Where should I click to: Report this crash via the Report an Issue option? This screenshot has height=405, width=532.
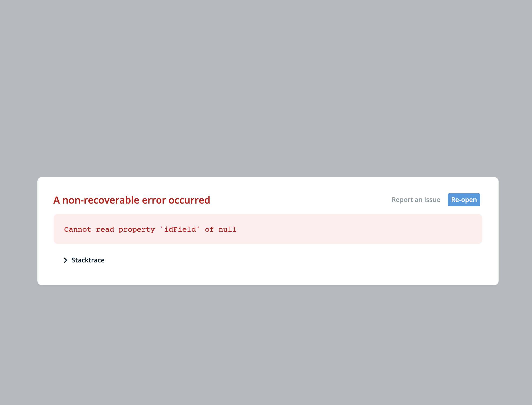[x=416, y=200]
